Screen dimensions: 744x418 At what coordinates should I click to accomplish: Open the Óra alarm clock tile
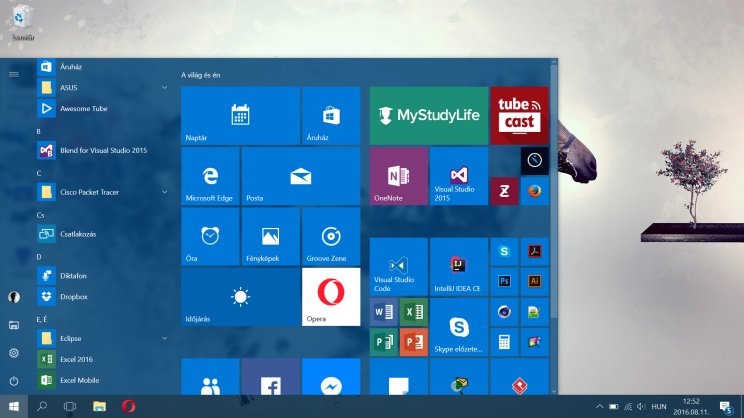210,236
